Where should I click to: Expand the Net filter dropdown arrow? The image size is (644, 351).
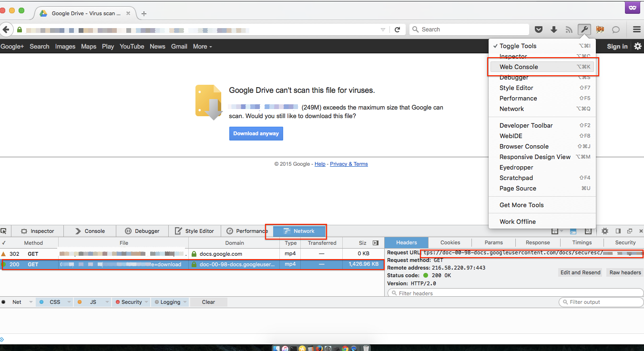click(31, 302)
